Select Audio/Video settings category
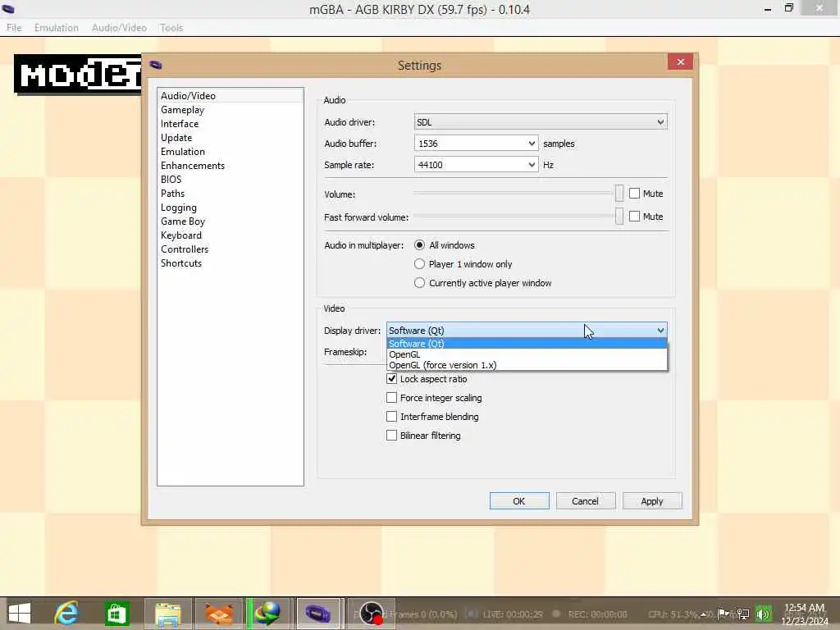840x630 pixels. tap(231, 96)
